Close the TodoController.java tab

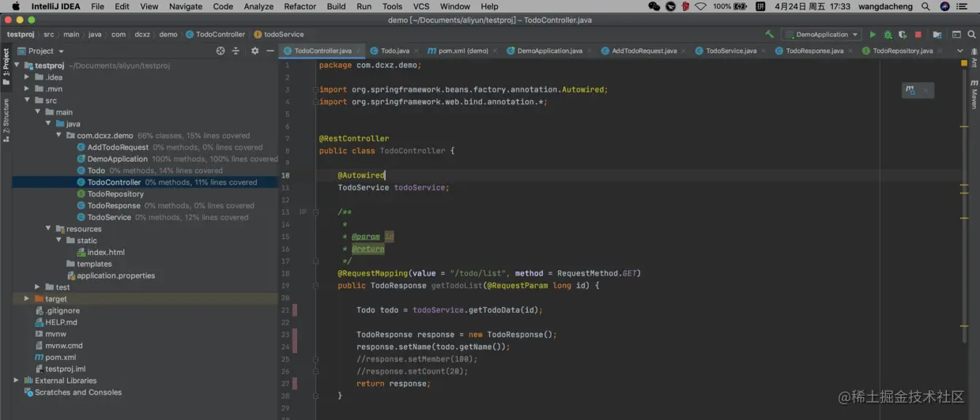(358, 51)
